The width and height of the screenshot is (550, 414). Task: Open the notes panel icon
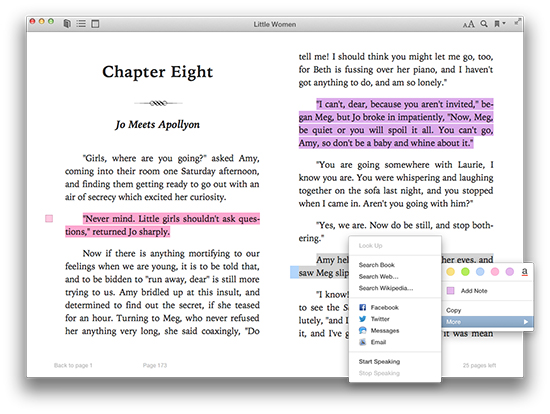coord(95,24)
